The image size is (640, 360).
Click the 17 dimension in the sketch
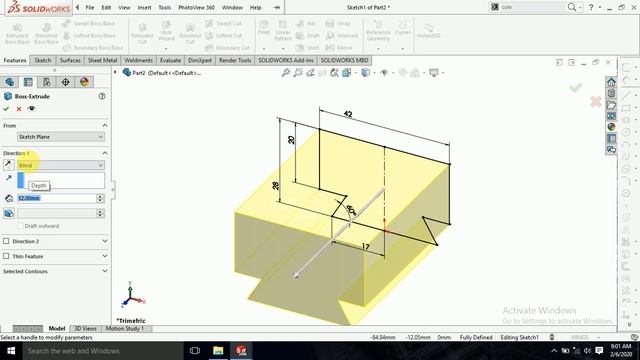click(365, 247)
